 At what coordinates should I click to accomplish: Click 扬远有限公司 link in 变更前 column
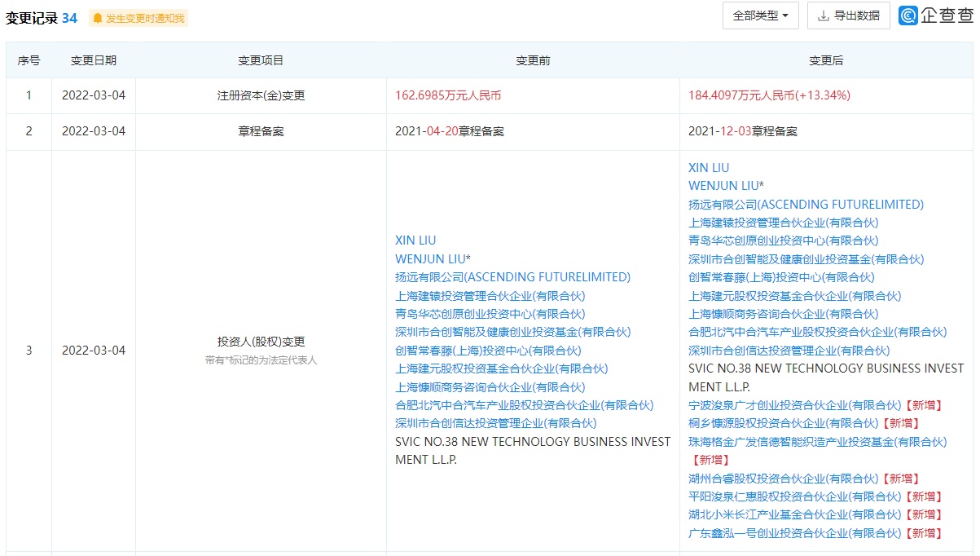pyautogui.click(x=512, y=277)
